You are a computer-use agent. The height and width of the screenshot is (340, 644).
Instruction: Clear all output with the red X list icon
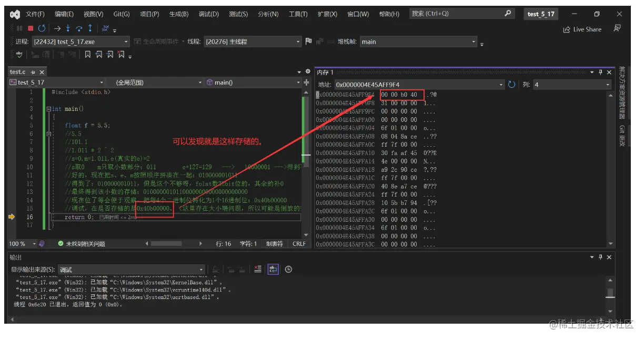[257, 269]
